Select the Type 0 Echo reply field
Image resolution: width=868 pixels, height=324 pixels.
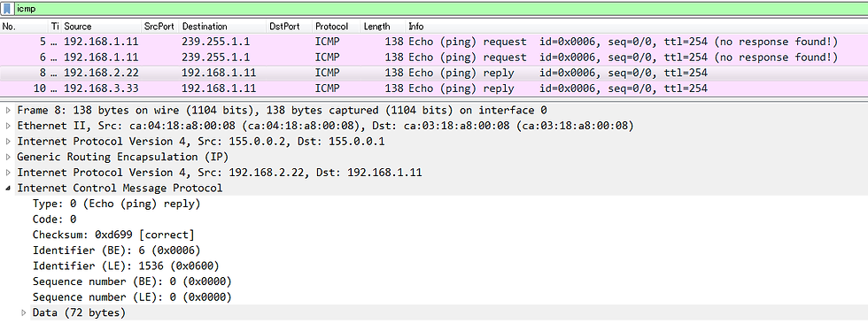(116, 204)
